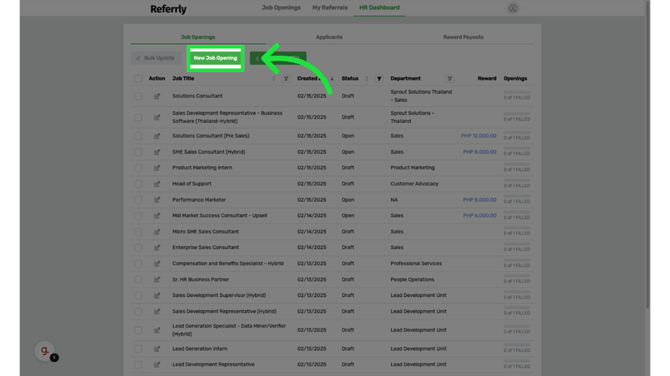
Task: Go to My Referrals in top navigation
Action: coord(329,8)
